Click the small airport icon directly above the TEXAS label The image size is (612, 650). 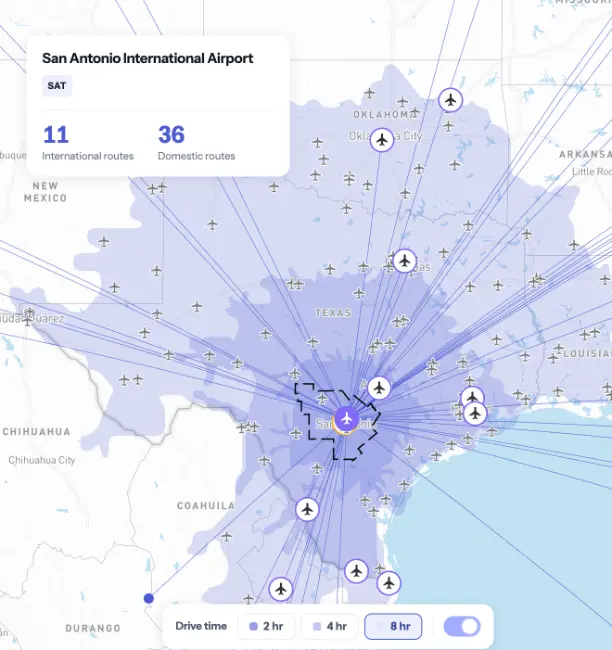[359, 293]
